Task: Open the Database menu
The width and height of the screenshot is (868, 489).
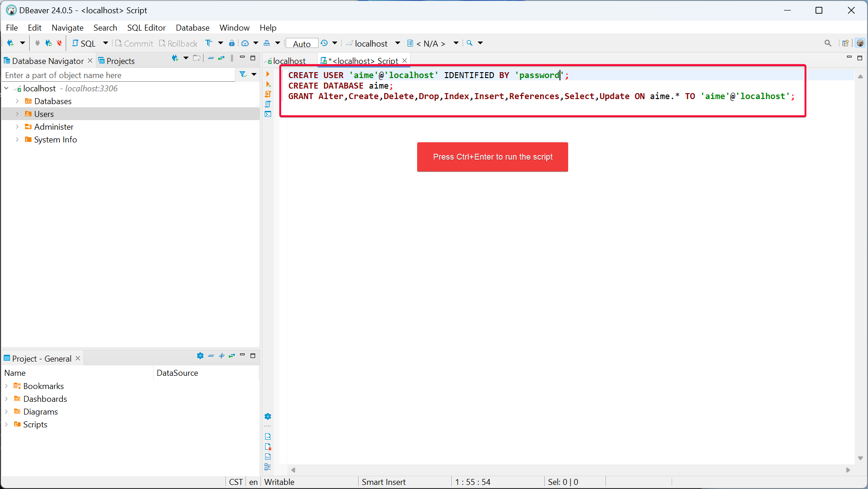Action: click(193, 27)
